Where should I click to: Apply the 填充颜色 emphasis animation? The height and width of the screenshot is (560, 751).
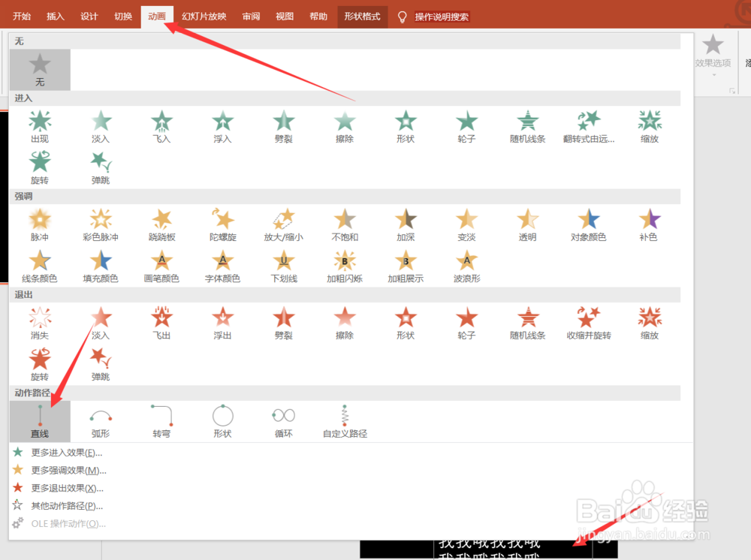(101, 266)
